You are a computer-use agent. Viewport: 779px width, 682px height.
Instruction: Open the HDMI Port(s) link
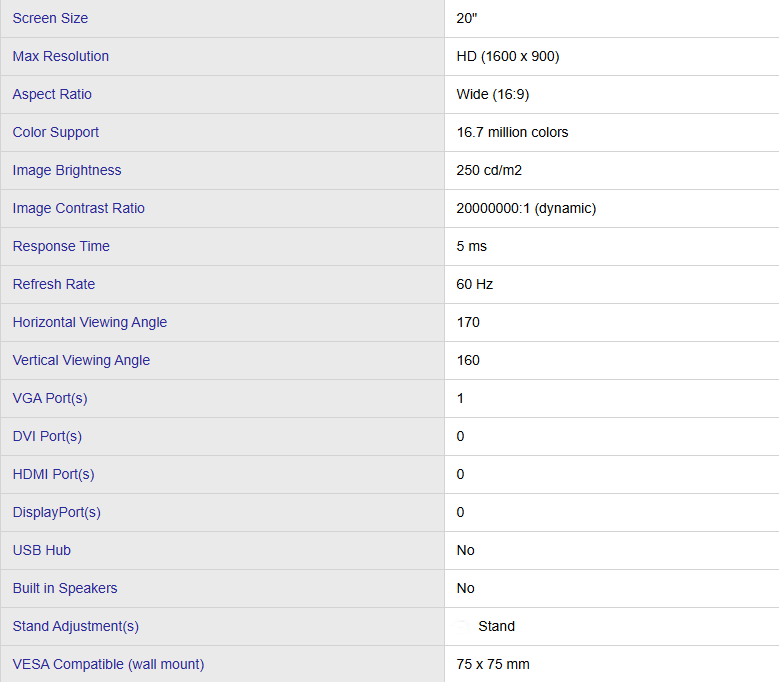[53, 474]
